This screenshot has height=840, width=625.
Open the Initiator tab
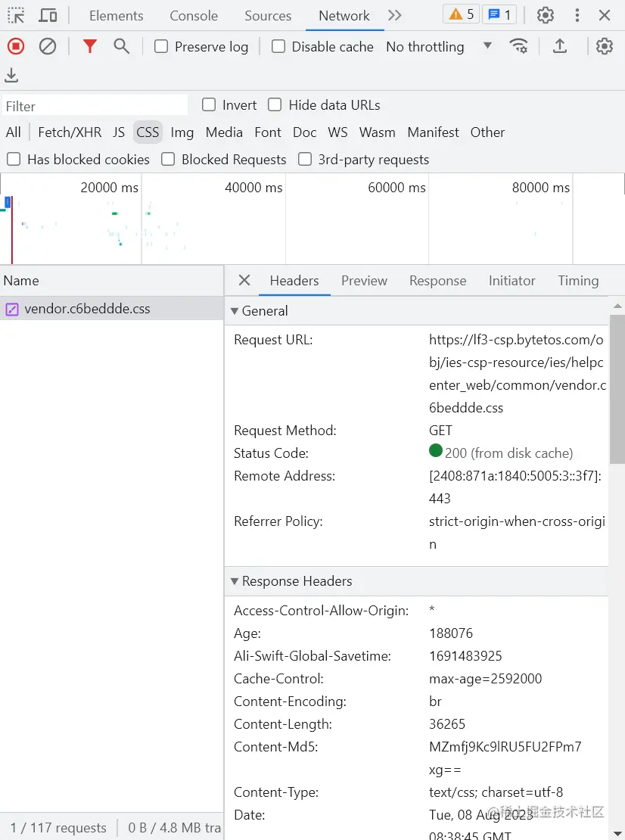coord(512,281)
